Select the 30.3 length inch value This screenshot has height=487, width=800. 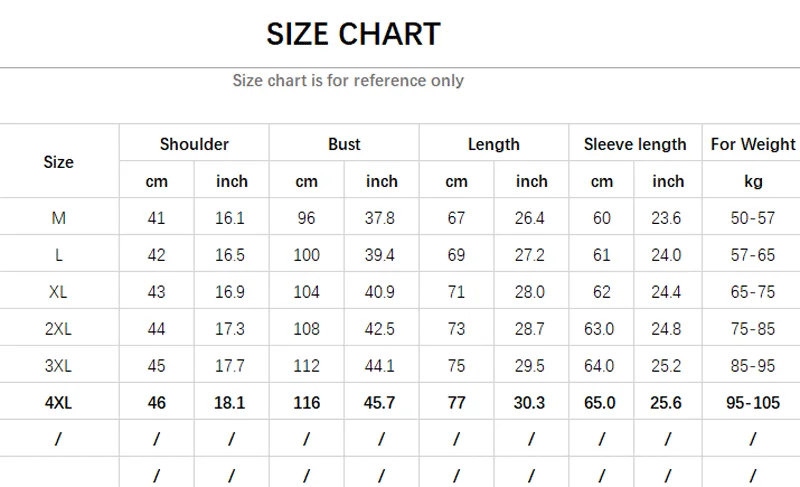pyautogui.click(x=531, y=403)
